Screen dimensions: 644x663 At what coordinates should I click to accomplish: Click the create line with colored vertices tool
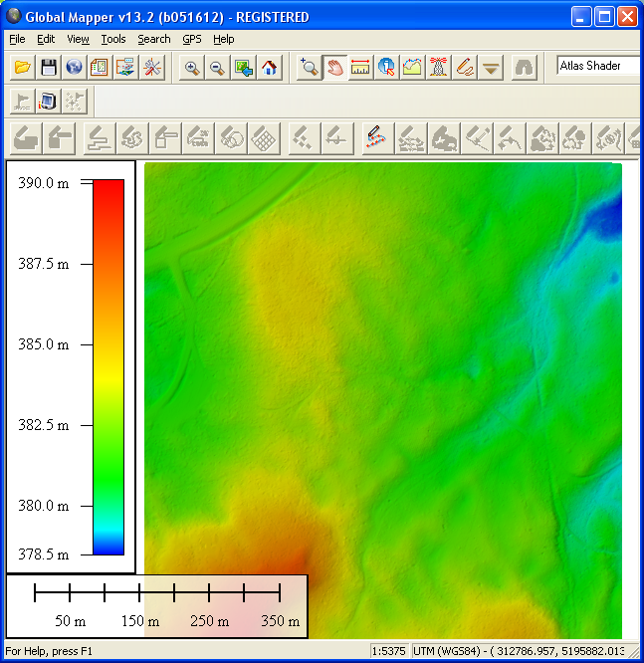click(377, 138)
